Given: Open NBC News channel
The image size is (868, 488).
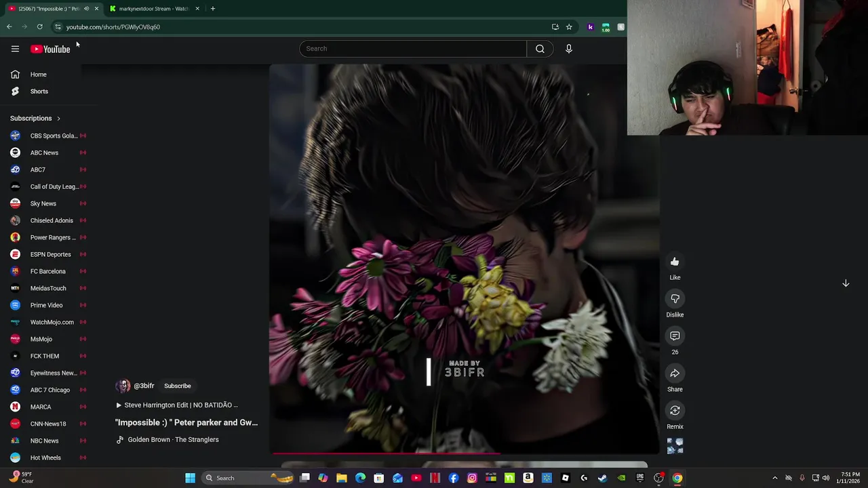Looking at the screenshot, I should 47,441.
